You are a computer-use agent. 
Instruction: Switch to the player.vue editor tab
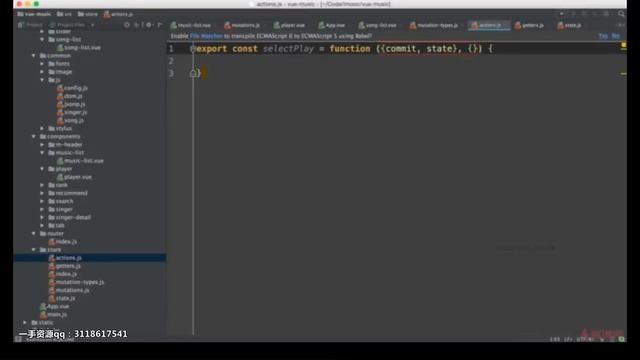tap(289, 25)
